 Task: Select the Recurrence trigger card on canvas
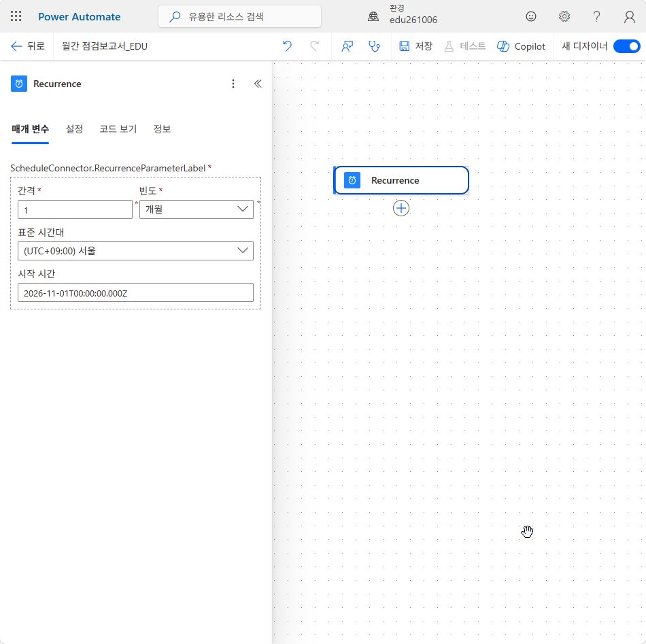pos(401,180)
